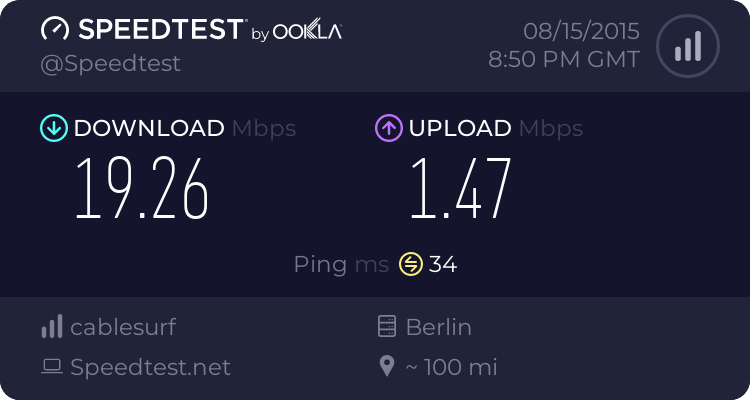This screenshot has width=750, height=400.
Task: Click the ping value 34
Action: (443, 264)
